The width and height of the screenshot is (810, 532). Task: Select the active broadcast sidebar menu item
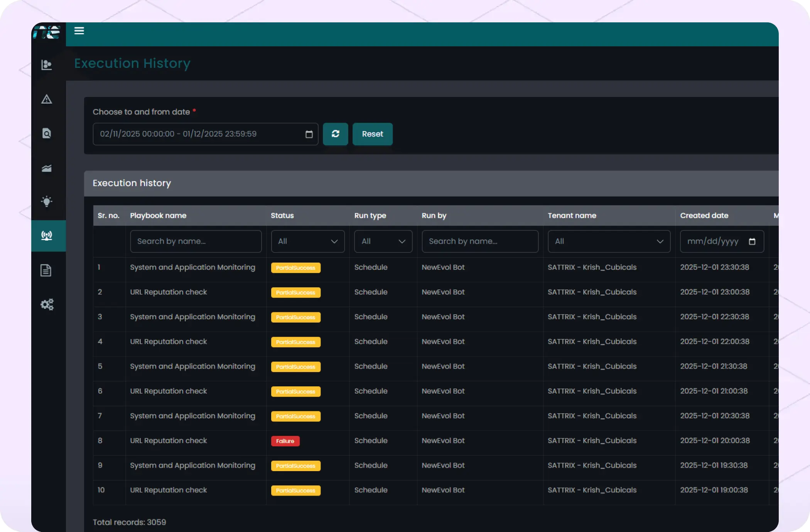[x=47, y=236]
